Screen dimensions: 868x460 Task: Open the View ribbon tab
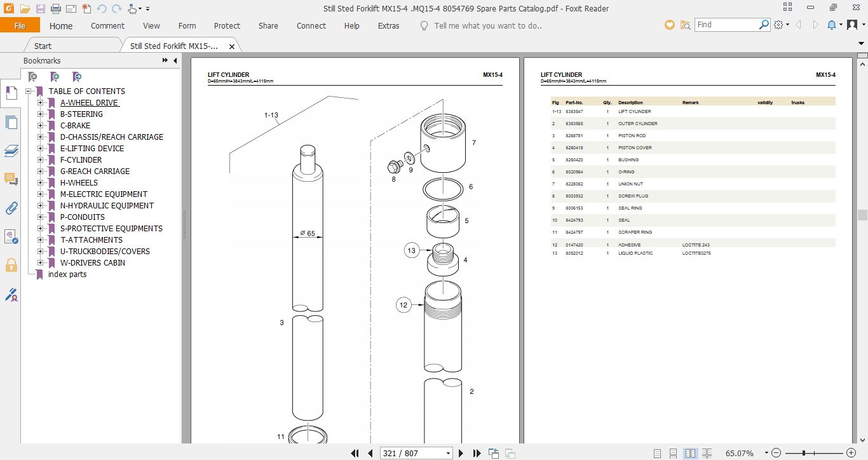point(151,25)
